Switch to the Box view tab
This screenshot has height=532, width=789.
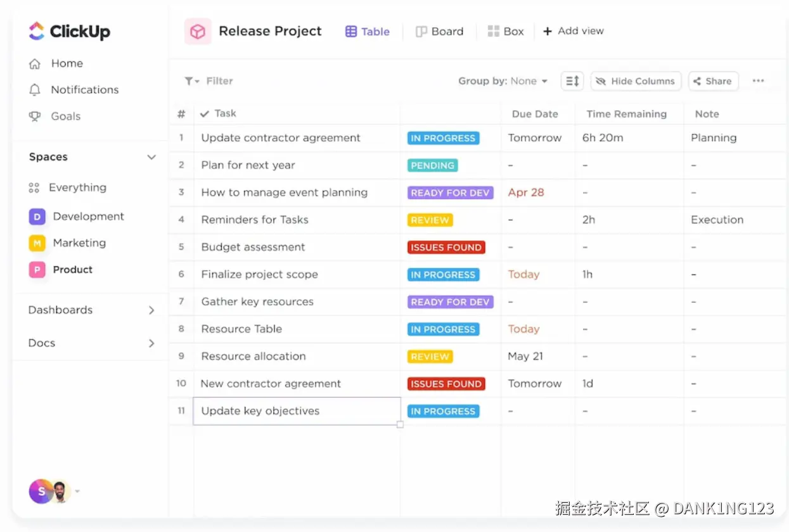click(x=506, y=32)
